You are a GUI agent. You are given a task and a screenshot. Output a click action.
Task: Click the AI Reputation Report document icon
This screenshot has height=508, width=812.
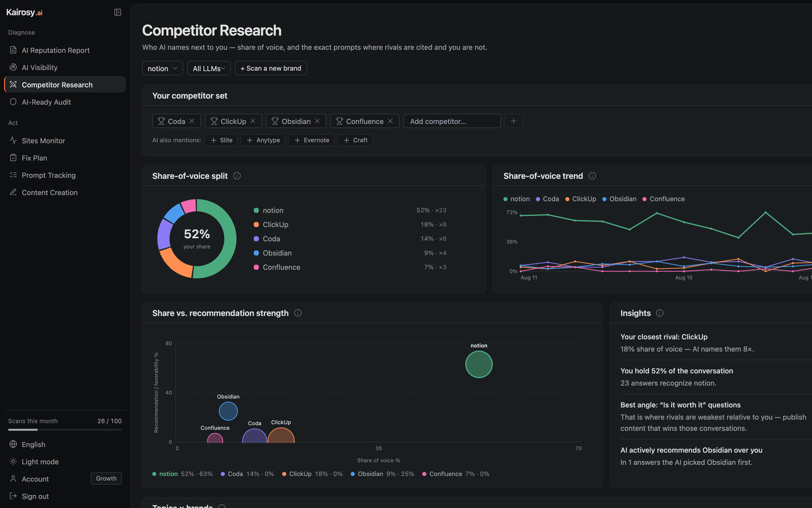point(13,50)
